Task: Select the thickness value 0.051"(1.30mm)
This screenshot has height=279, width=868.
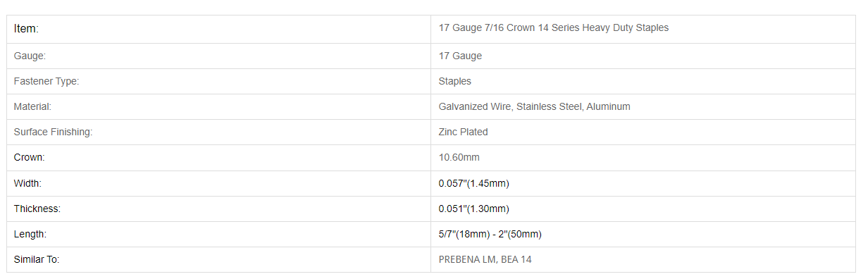Action: coord(474,209)
